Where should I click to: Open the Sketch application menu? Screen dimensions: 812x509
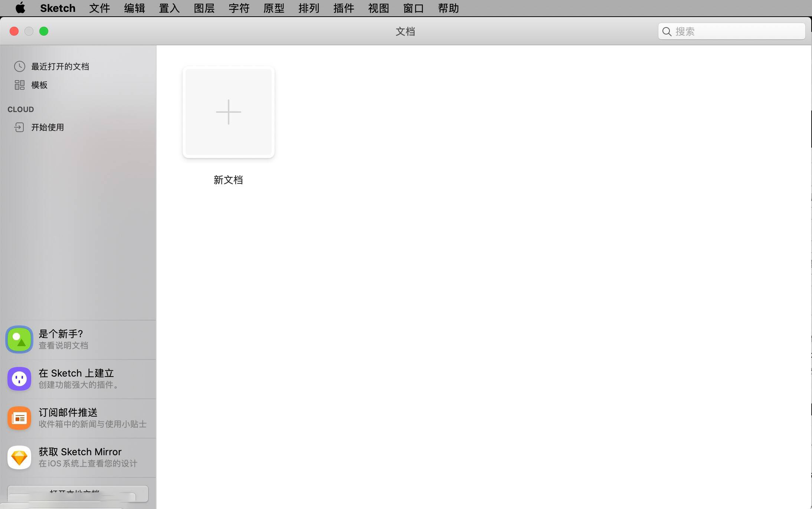coord(58,8)
